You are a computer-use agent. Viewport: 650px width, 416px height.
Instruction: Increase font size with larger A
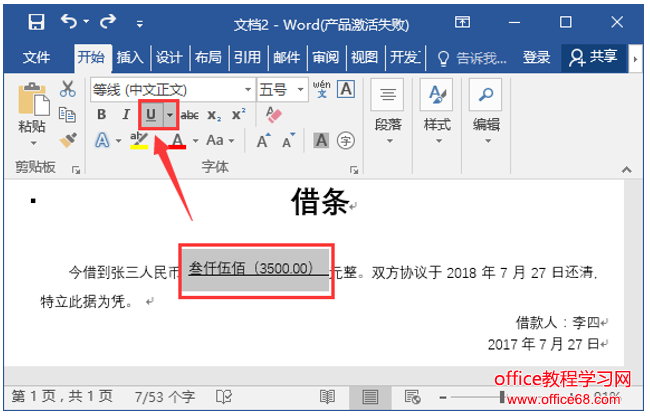[263, 141]
